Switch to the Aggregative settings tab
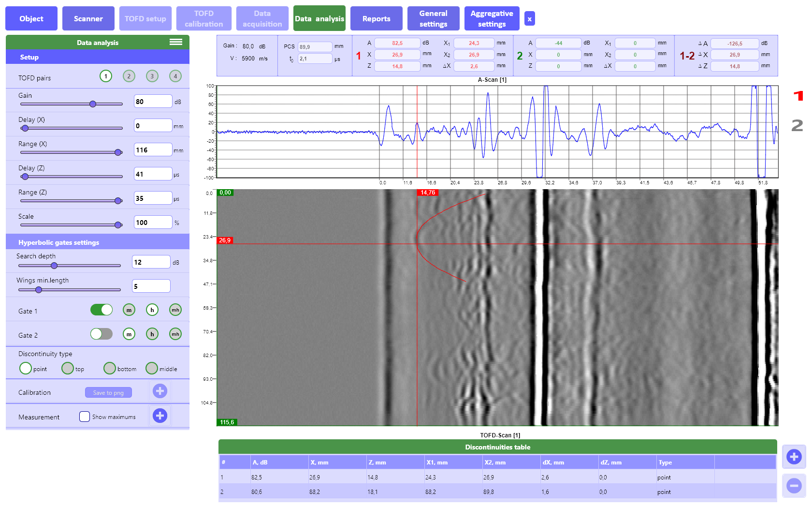The height and width of the screenshot is (508, 812). point(492,19)
